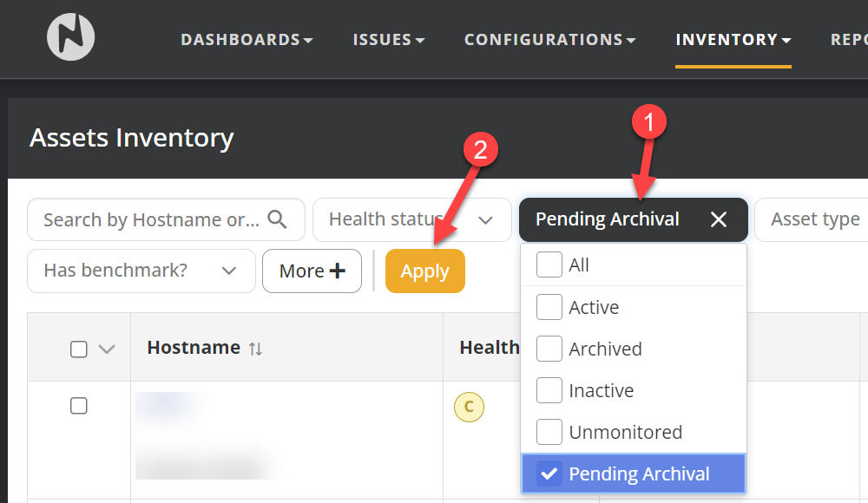Click the plus icon on More button
The height and width of the screenshot is (503, 868).
click(x=337, y=271)
